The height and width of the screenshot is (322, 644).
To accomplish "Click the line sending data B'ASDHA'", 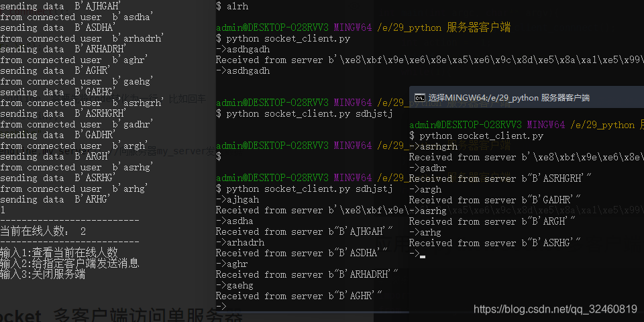I will pyautogui.click(x=58, y=28).
